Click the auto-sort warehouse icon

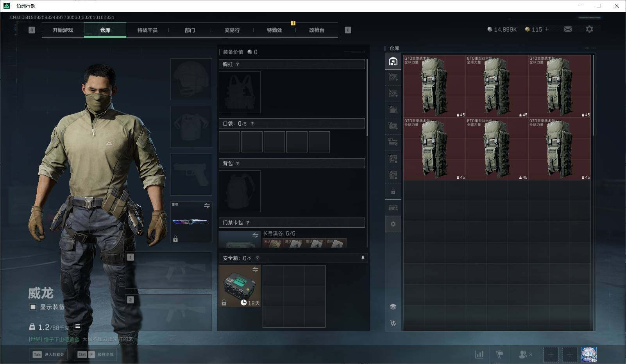pos(393,323)
